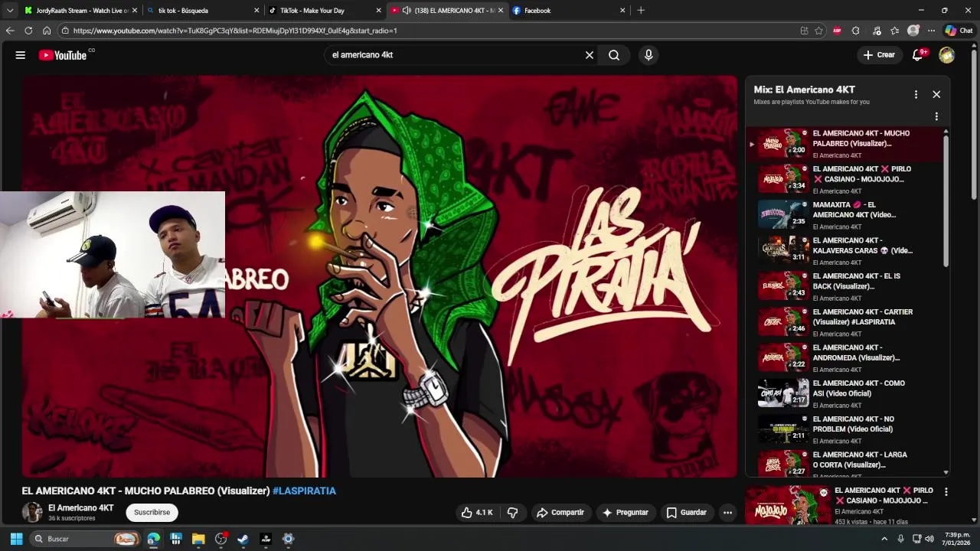Start voice search with the microphone icon
Image resolution: width=980 pixels, height=551 pixels.
coord(648,55)
